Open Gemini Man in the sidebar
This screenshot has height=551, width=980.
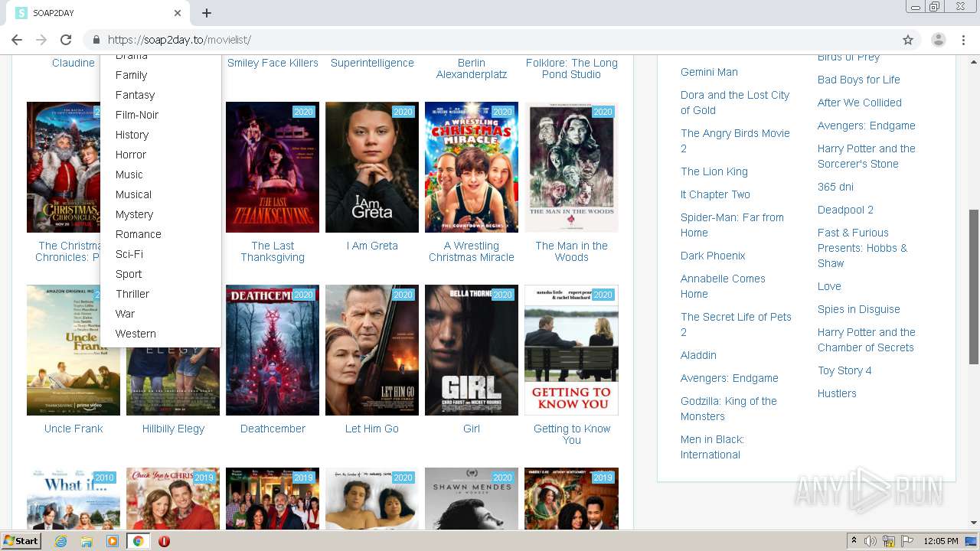pos(709,72)
